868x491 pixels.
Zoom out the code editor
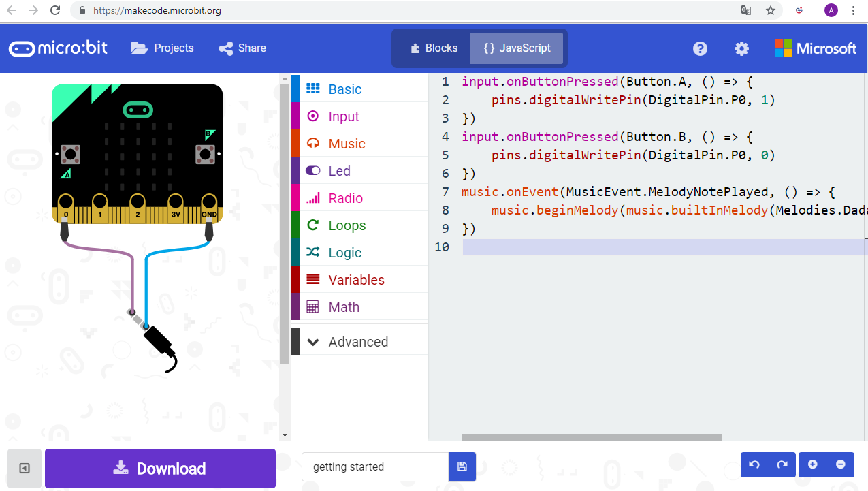click(x=841, y=464)
